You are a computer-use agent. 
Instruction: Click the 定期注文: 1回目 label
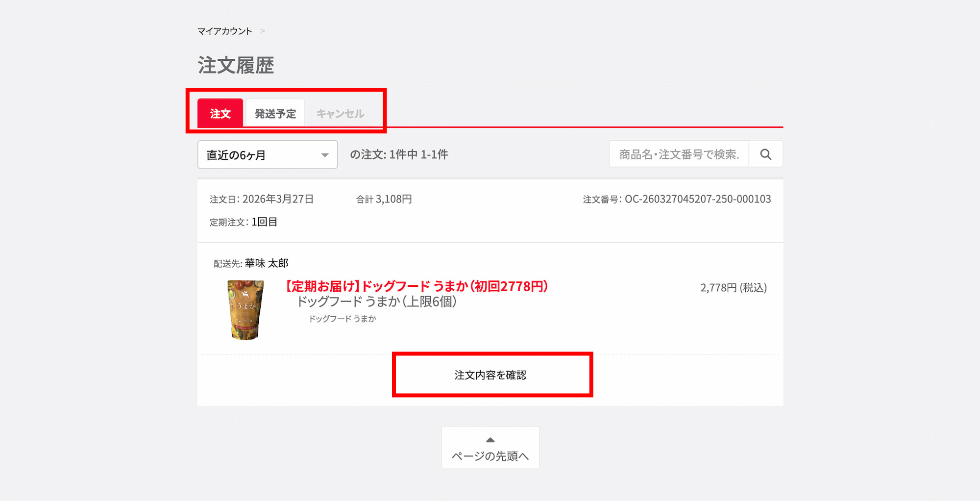(x=244, y=222)
